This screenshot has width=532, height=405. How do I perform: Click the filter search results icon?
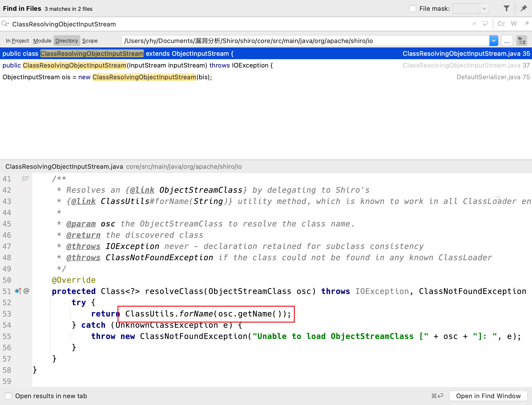506,9
